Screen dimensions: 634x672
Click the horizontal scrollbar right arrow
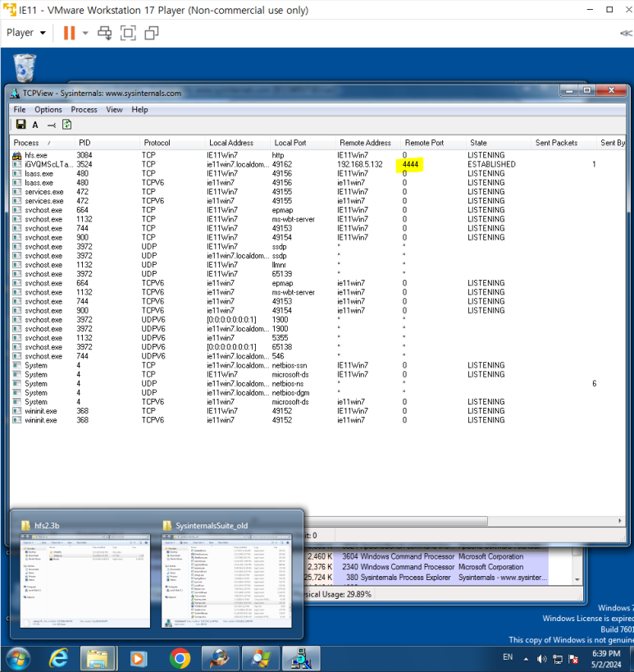pyautogui.click(x=620, y=521)
